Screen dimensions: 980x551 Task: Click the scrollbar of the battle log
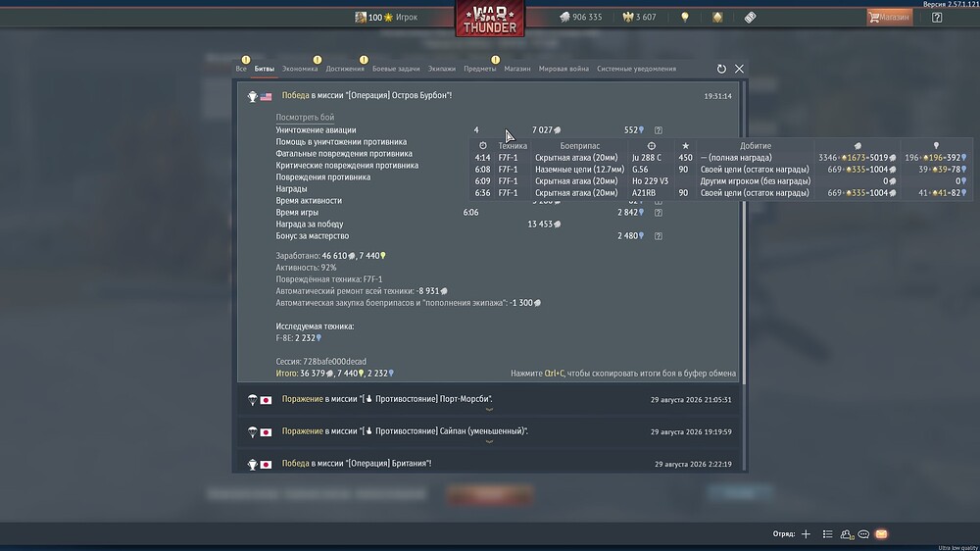744,231
